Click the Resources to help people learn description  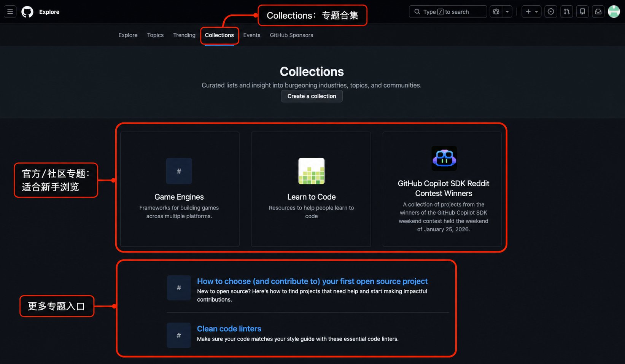[x=312, y=212]
